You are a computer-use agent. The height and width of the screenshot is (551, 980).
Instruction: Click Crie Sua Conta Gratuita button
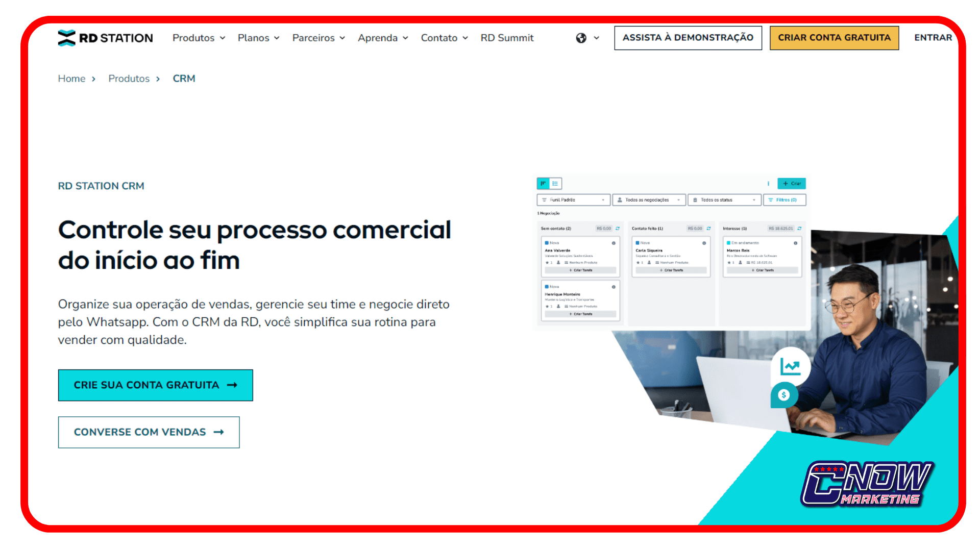(x=156, y=385)
